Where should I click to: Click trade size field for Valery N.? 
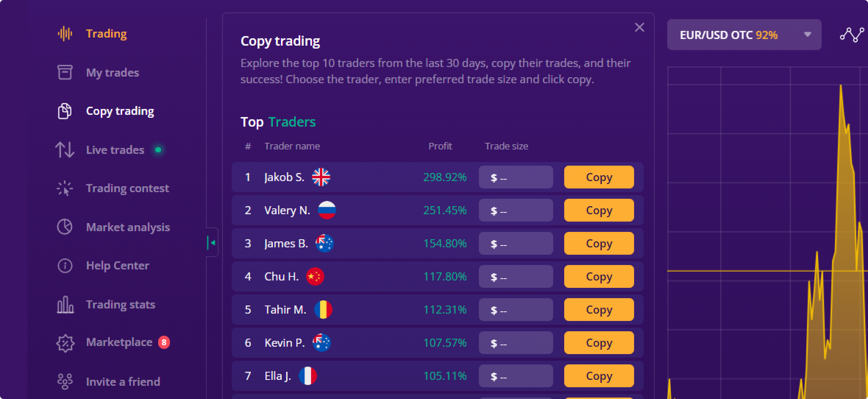click(x=516, y=210)
